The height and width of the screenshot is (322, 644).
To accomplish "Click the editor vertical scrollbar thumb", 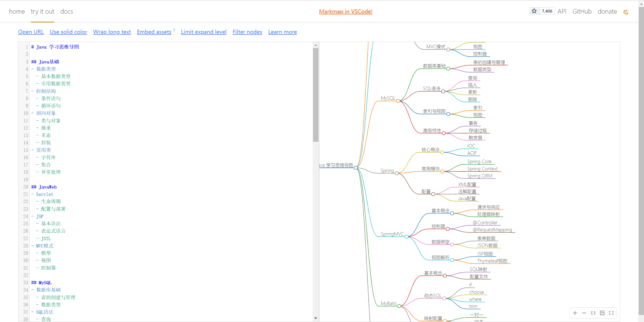I will 316,94.
